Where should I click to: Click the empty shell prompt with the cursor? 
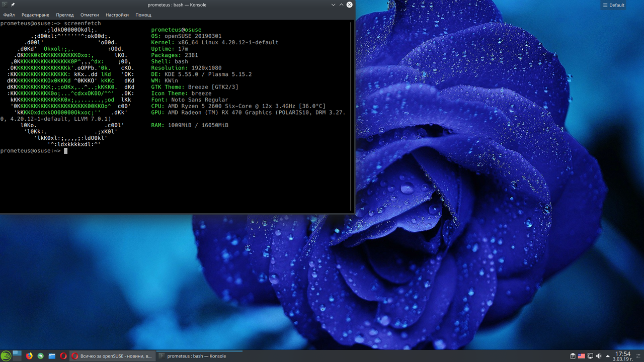click(x=34, y=151)
